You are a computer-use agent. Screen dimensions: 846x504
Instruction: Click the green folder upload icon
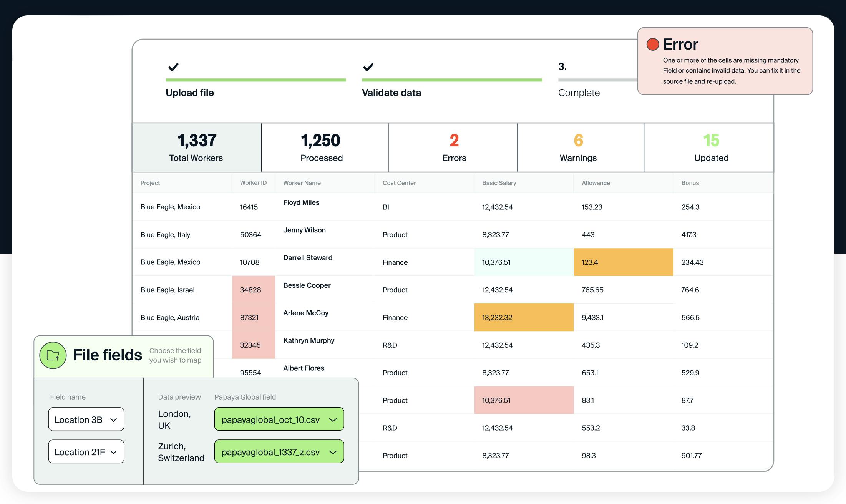coord(53,355)
